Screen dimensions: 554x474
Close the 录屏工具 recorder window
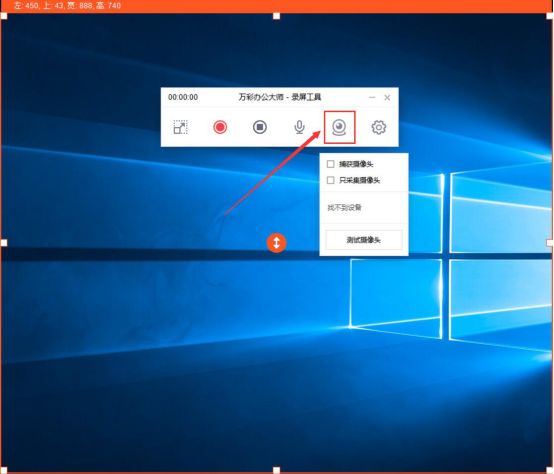click(387, 97)
